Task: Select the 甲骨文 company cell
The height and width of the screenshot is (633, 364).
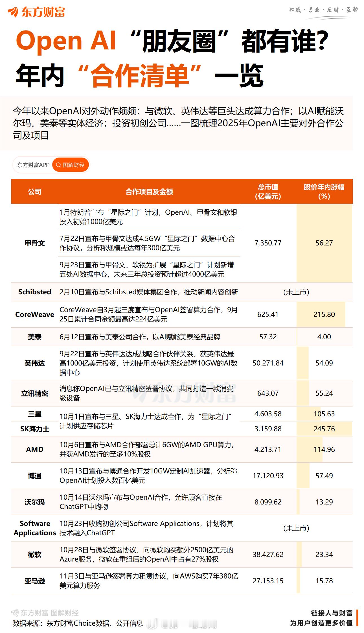Action: click(x=35, y=243)
